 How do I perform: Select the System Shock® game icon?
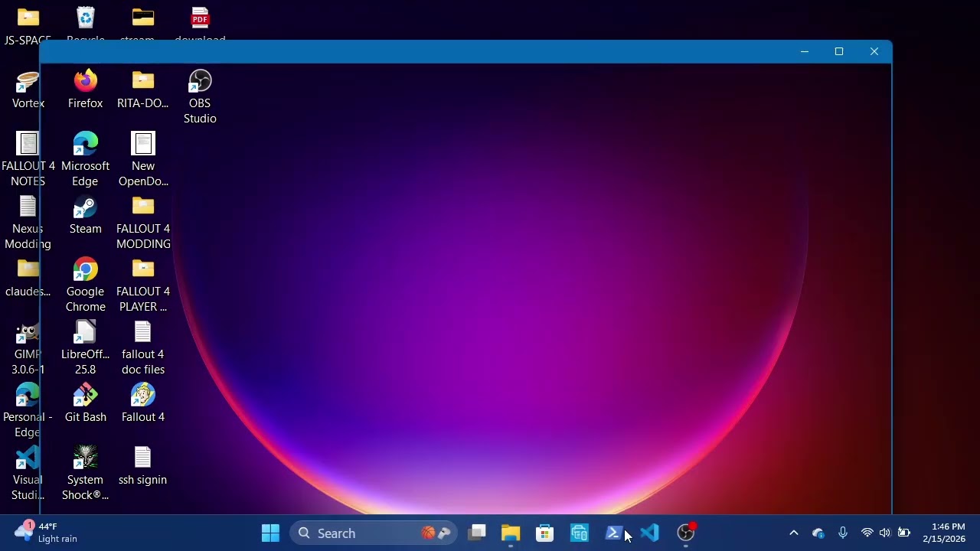(x=85, y=473)
